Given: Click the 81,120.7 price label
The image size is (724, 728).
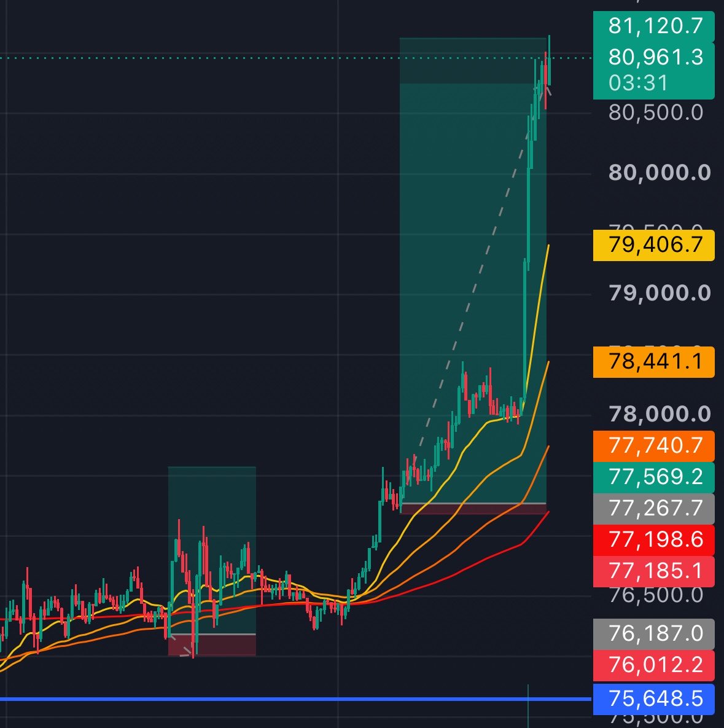Looking at the screenshot, I should pyautogui.click(x=653, y=26).
